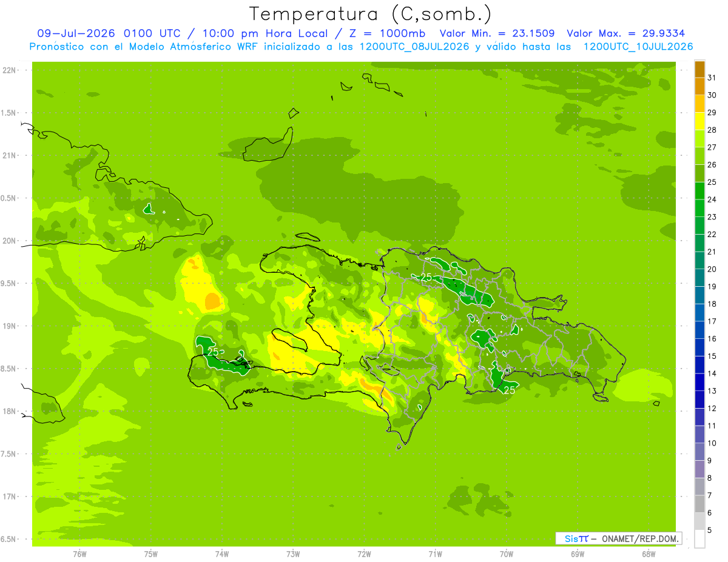Click the '71W' longitude label

pyautogui.click(x=435, y=554)
